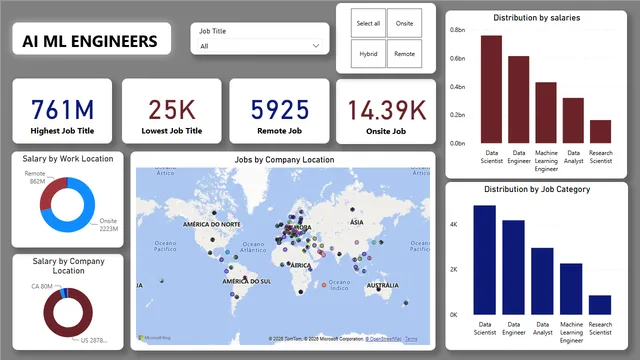Click the 5925 Remote Job card

[x=279, y=111]
